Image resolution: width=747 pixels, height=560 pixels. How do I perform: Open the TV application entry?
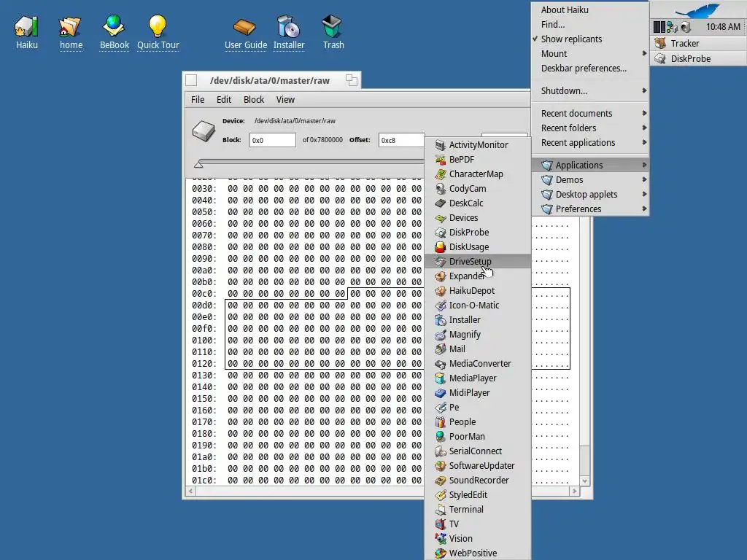(478, 524)
